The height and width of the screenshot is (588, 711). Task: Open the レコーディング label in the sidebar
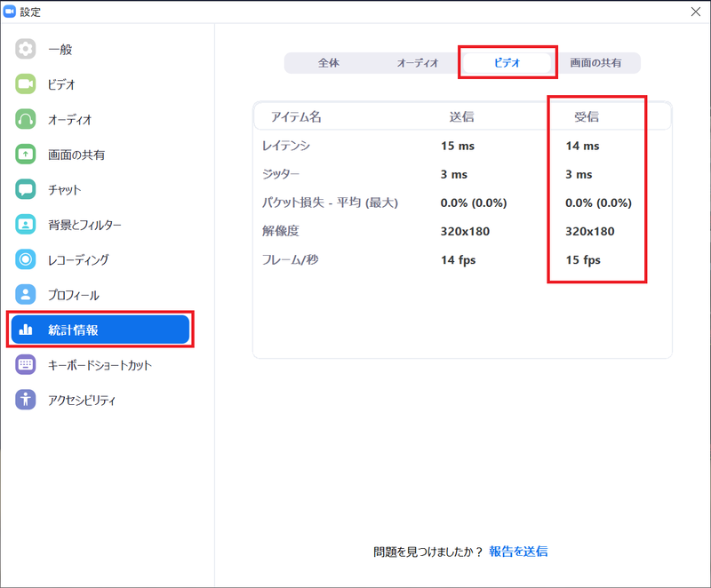pyautogui.click(x=78, y=260)
